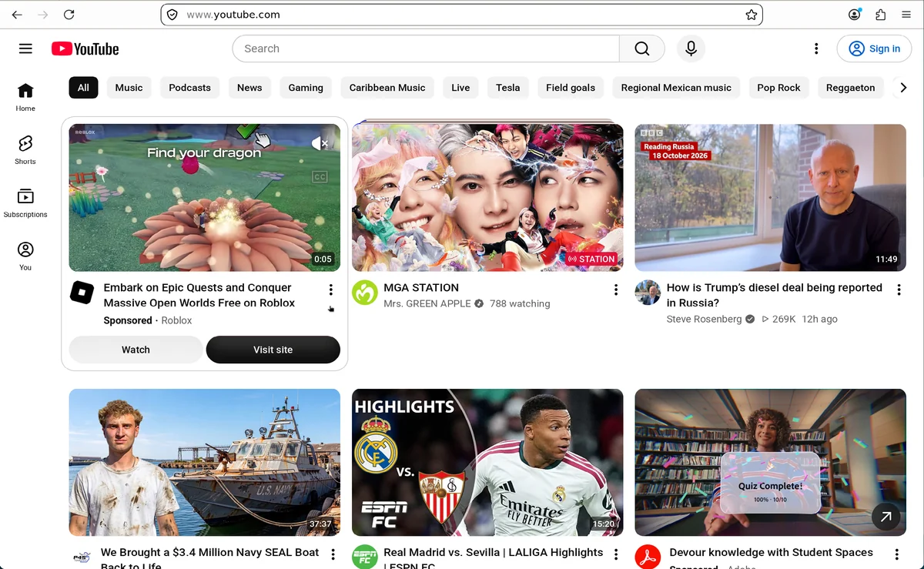
Task: Open browser account icon
Action: coord(855,15)
